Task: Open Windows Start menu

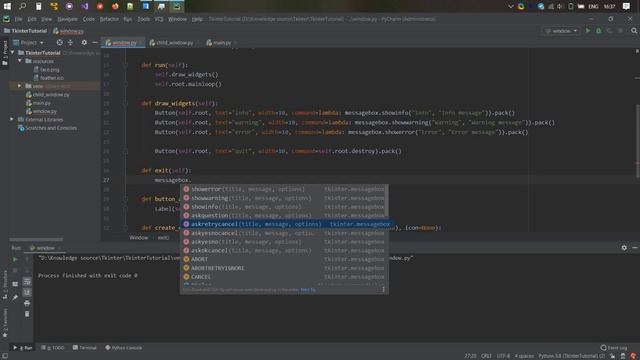Action: pos(7,6)
